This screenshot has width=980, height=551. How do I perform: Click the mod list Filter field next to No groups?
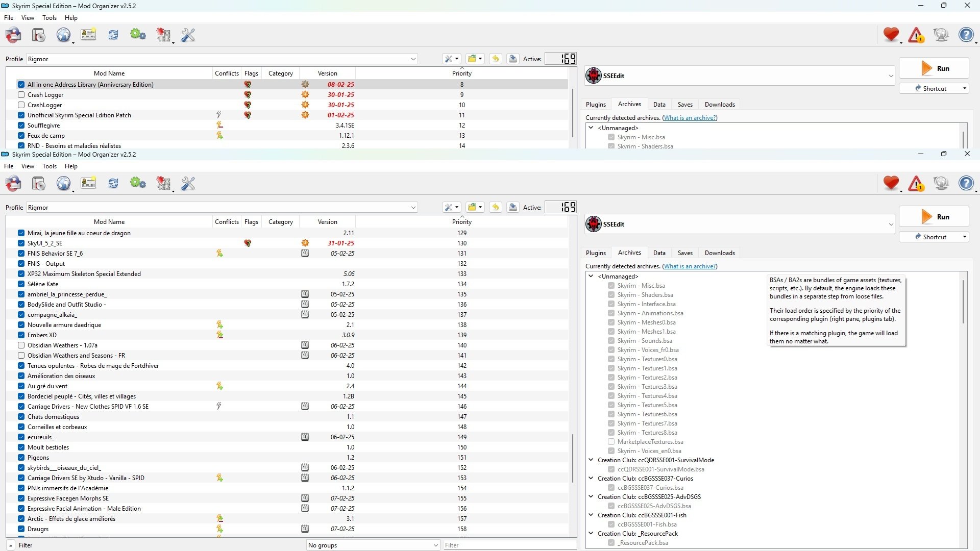(509, 545)
